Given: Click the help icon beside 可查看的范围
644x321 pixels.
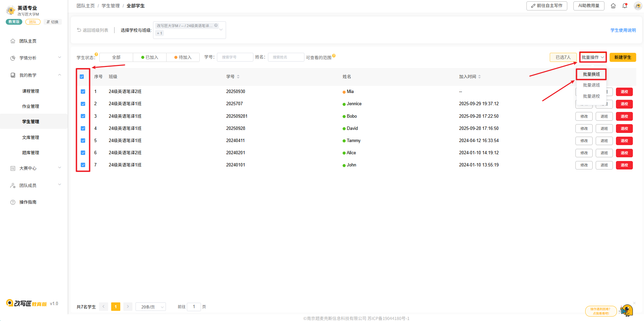Looking at the screenshot, I should [x=334, y=56].
